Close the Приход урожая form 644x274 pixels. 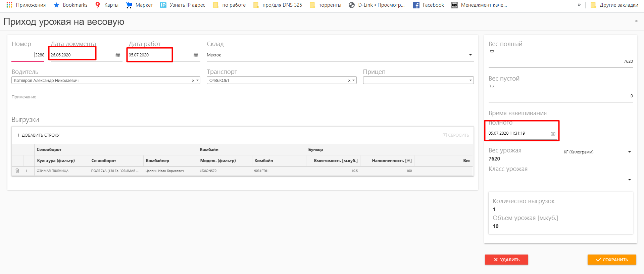(636, 21)
